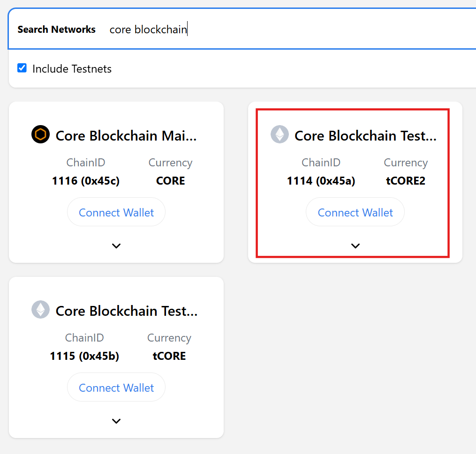Expand the Core Blockchain Mainnet card details
The width and height of the screenshot is (476, 454).
tap(116, 246)
